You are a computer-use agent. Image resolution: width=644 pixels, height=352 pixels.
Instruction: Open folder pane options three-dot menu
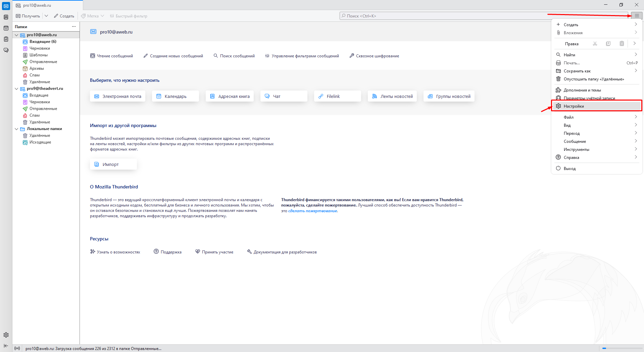pos(74,26)
